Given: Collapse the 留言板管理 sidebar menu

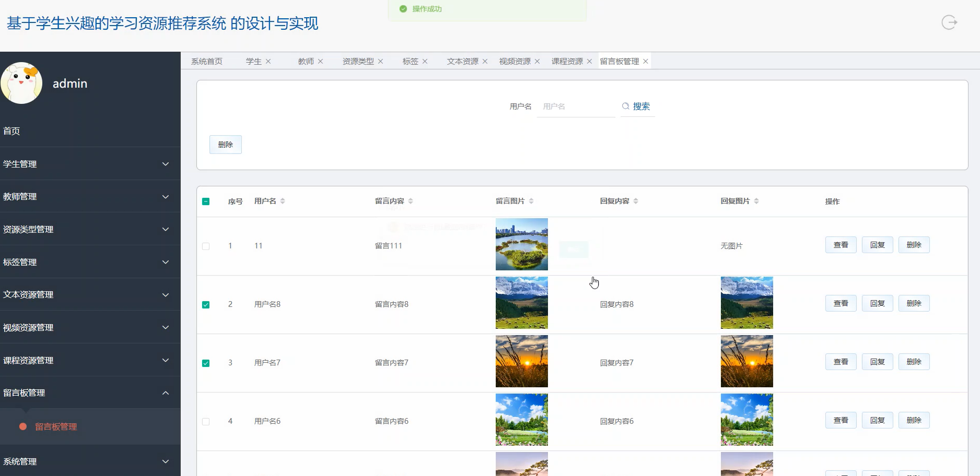Looking at the screenshot, I should coord(90,392).
